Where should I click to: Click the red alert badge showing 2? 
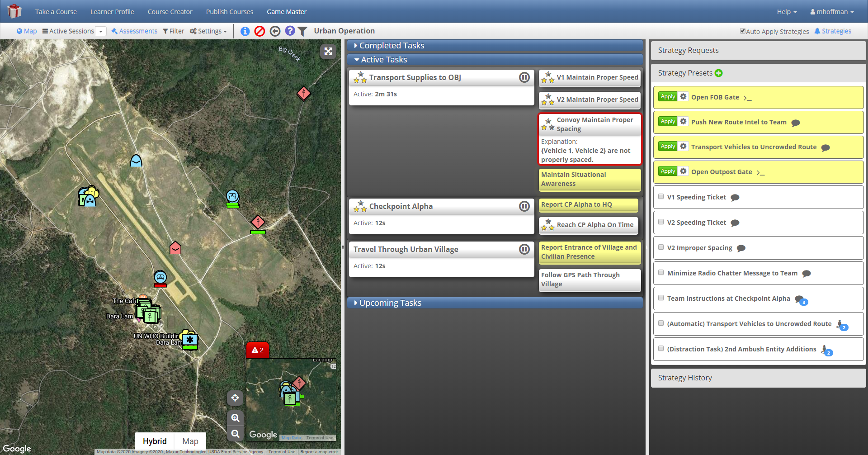(258, 350)
